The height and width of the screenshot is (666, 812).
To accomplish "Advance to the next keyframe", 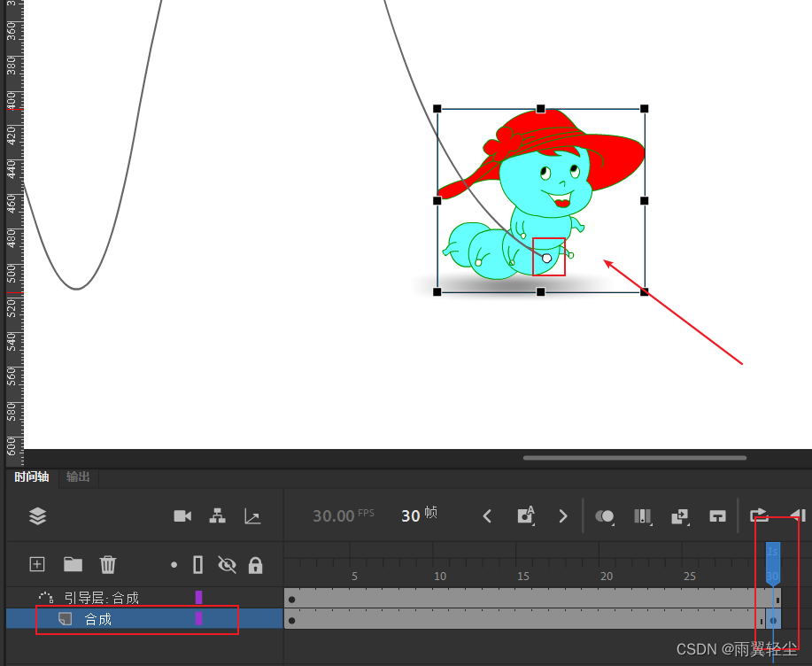I will pos(563,515).
